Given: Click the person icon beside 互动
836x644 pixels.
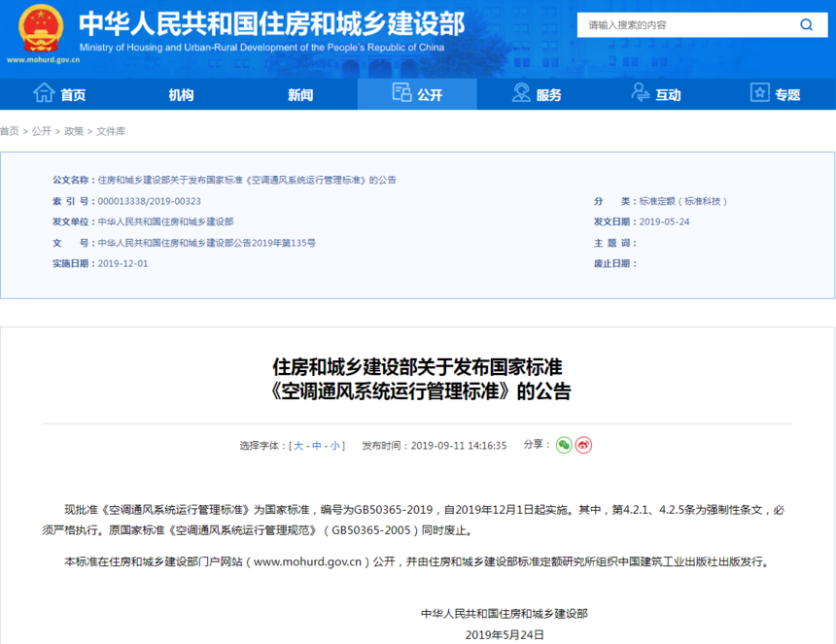Looking at the screenshot, I should coord(640,92).
